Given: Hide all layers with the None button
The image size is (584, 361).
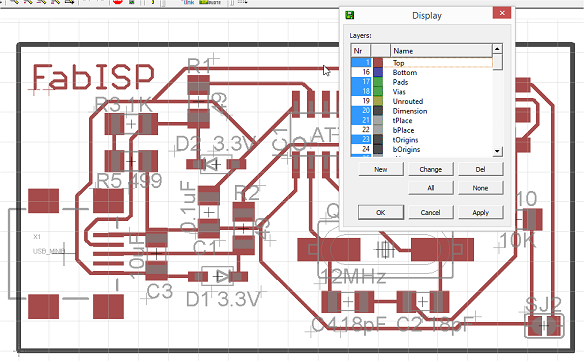Looking at the screenshot, I should coord(480,188).
